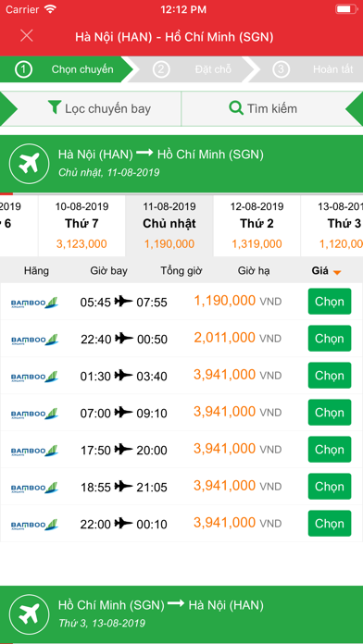Tap the funnel filter icon in Lọc chuyến bay
This screenshot has width=363, height=644.
tap(55, 107)
